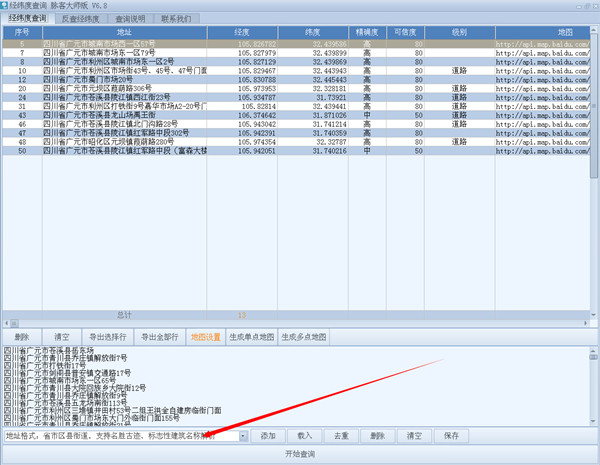Click the results table scroll-down arrow

[593, 315]
